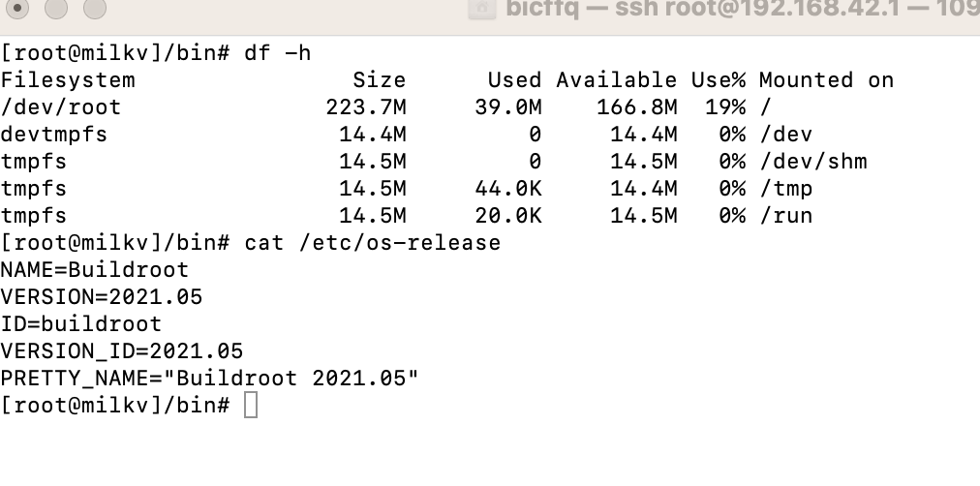980x486 pixels.
Task: Click the NAME=Buildroot line
Action: 94,270
